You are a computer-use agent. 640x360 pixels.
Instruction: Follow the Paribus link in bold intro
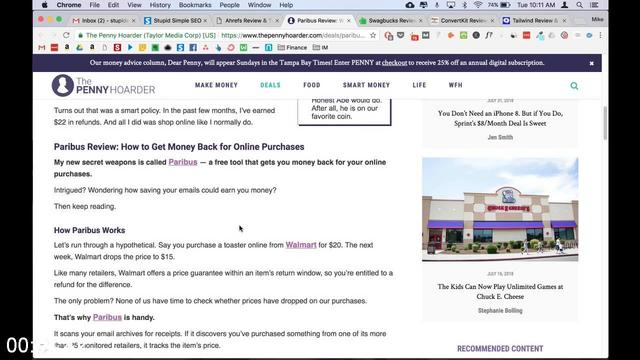click(x=183, y=162)
